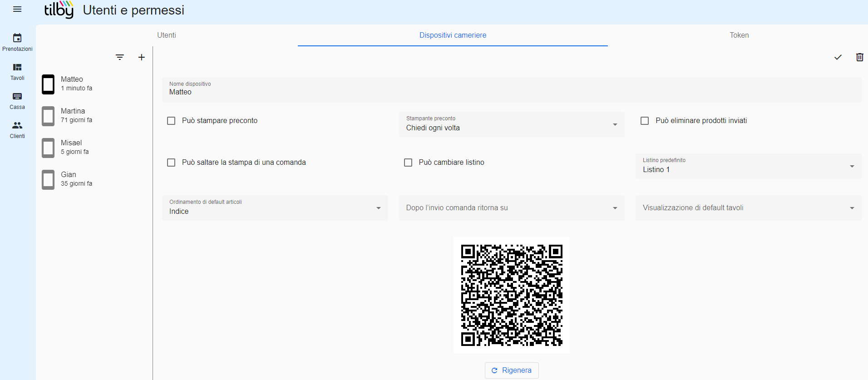Click '1 minuto fa' timestamp
This screenshot has height=380, width=868.
pos(76,89)
